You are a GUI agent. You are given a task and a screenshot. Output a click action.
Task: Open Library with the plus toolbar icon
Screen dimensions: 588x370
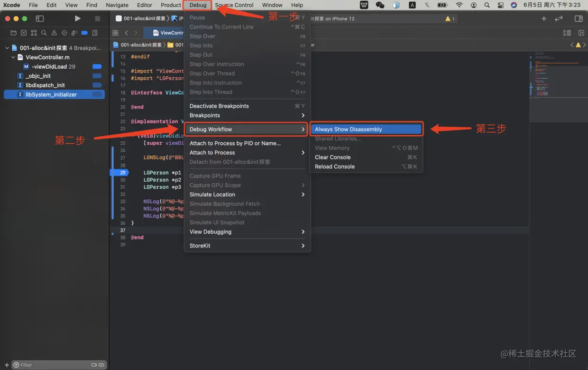click(x=544, y=18)
